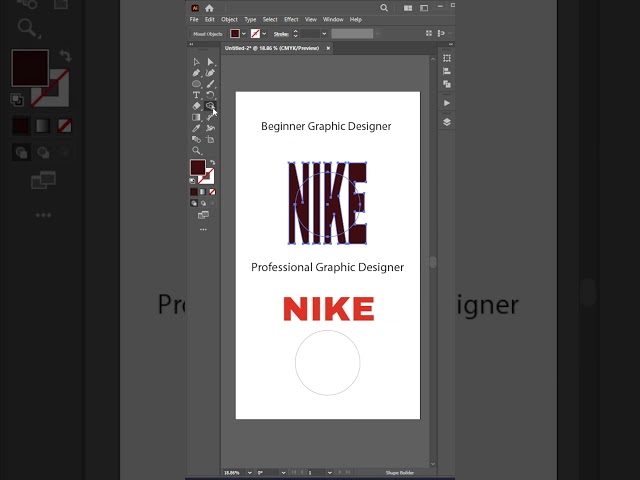Open the Select menu
Image resolution: width=640 pixels, height=480 pixels.
[x=270, y=20]
